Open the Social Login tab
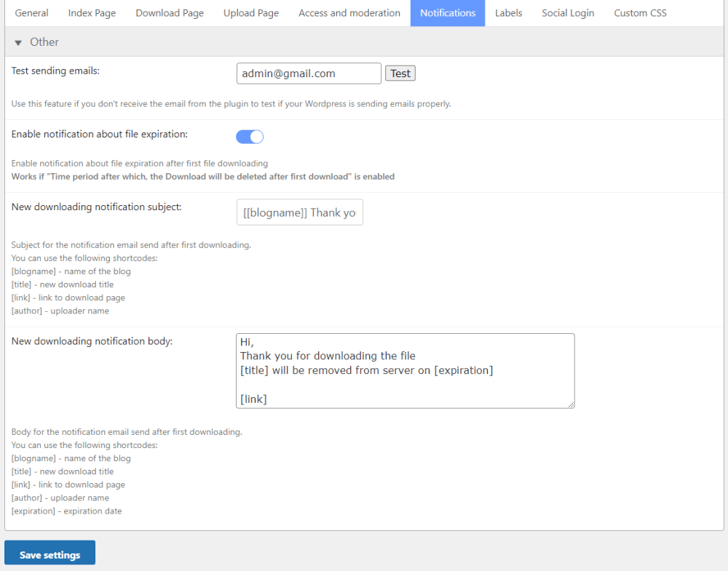This screenshot has width=728, height=571. (x=568, y=13)
